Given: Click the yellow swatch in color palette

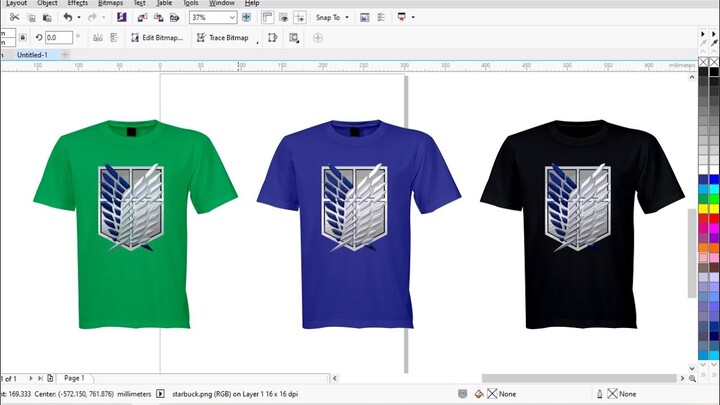Looking at the screenshot, I should coord(703,209).
